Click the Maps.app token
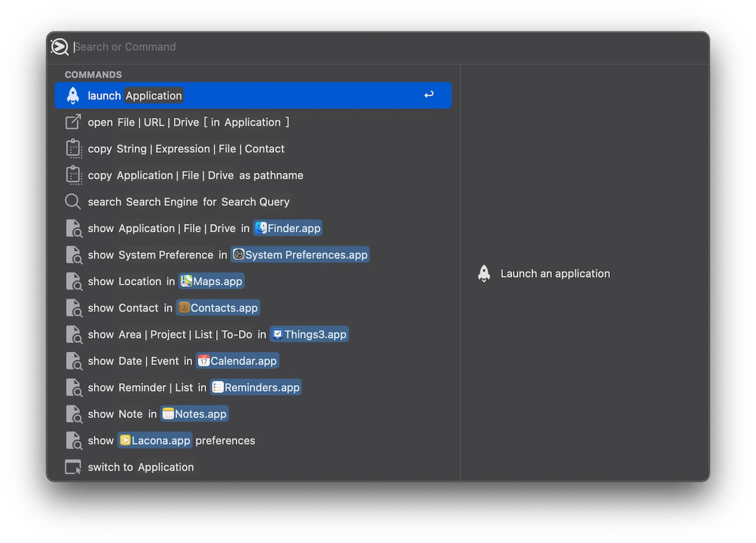This screenshot has height=543, width=756. (x=212, y=281)
